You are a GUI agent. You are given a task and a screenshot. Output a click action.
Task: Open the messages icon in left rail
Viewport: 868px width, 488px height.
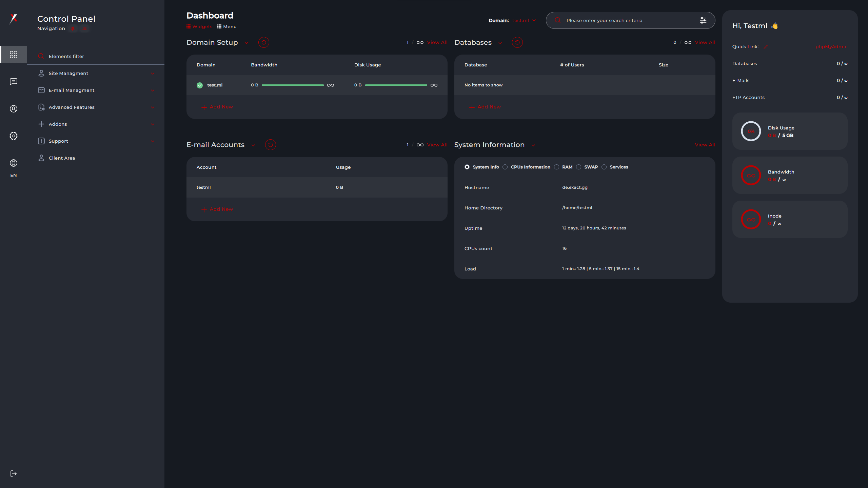(x=14, y=82)
